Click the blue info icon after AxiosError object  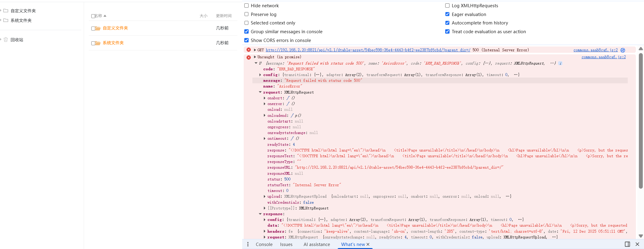click(560, 63)
